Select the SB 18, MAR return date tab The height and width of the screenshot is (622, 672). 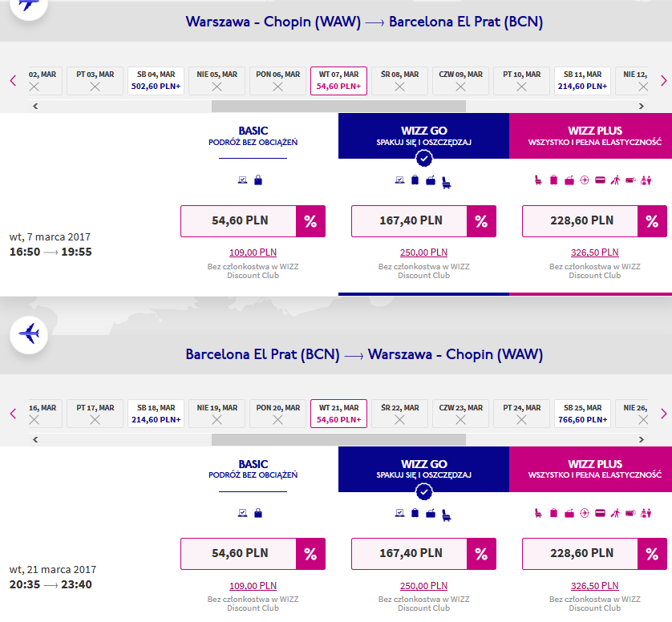(156, 414)
